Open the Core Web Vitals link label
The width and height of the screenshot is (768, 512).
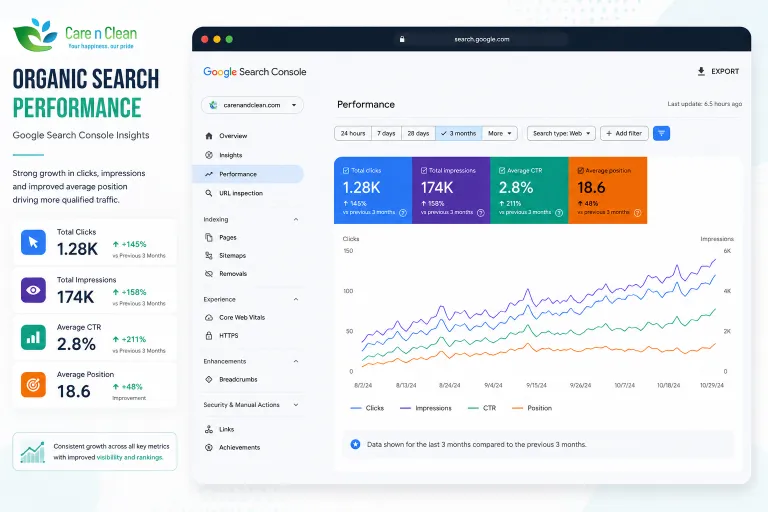242,317
